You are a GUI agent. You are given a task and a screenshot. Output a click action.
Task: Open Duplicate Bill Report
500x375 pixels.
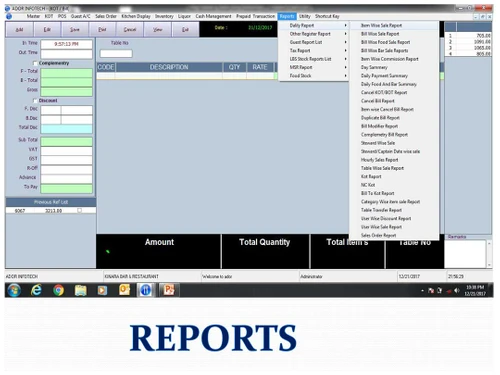point(380,118)
